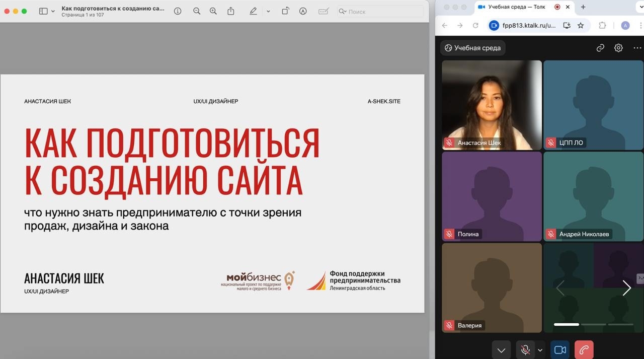Viewport: 644px width, 359px height.
Task: Open the sidebar view options chevron in Preview
Action: 53,11
